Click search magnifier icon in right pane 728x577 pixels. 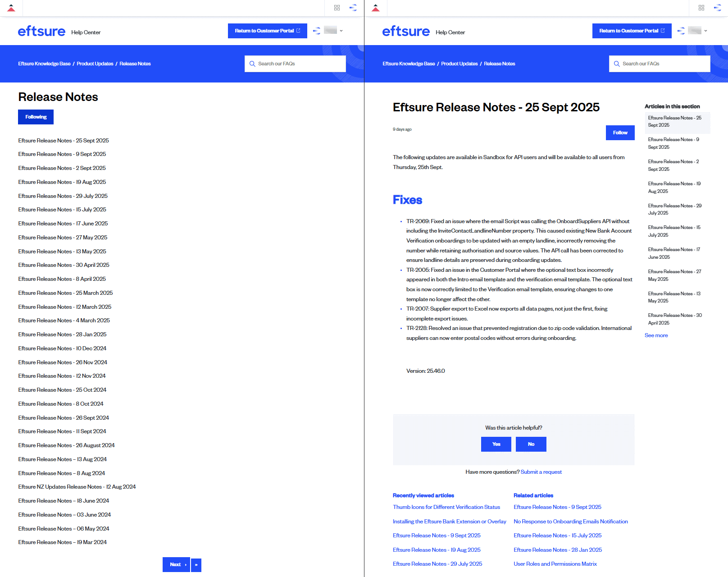tap(617, 64)
